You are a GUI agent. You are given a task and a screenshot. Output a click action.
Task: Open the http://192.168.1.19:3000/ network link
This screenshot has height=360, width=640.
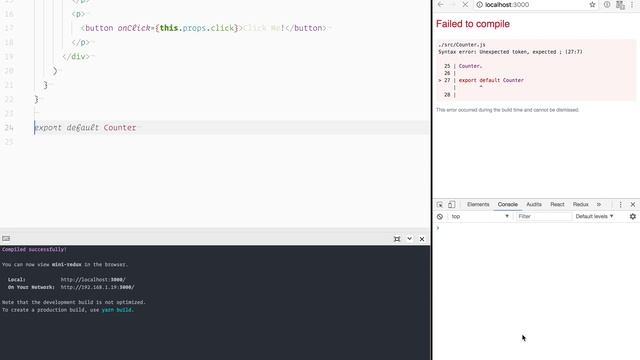click(x=98, y=287)
